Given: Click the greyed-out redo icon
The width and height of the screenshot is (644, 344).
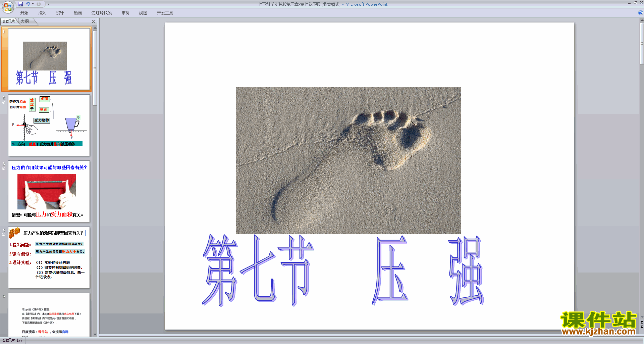Looking at the screenshot, I should [x=39, y=4].
